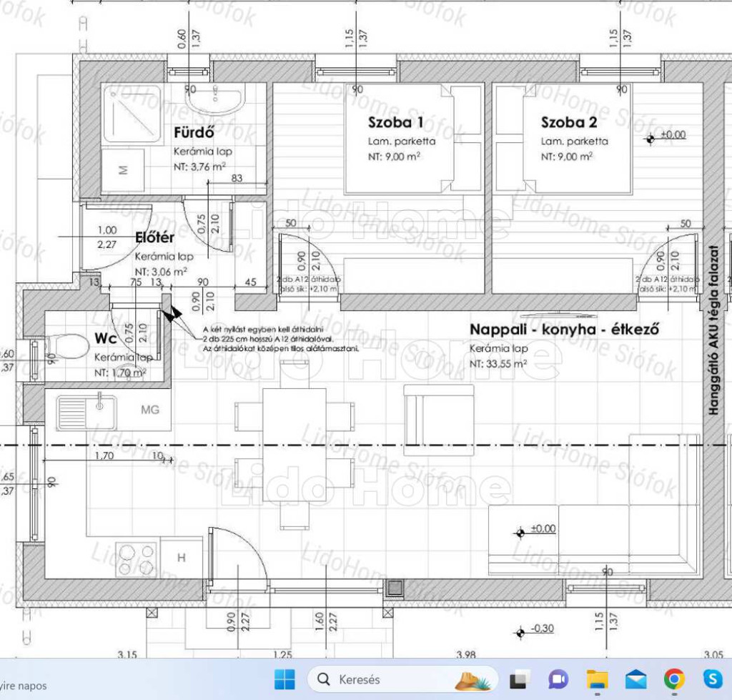Click the Wc room label
Viewport: 732px width, 700px height.
[107, 337]
